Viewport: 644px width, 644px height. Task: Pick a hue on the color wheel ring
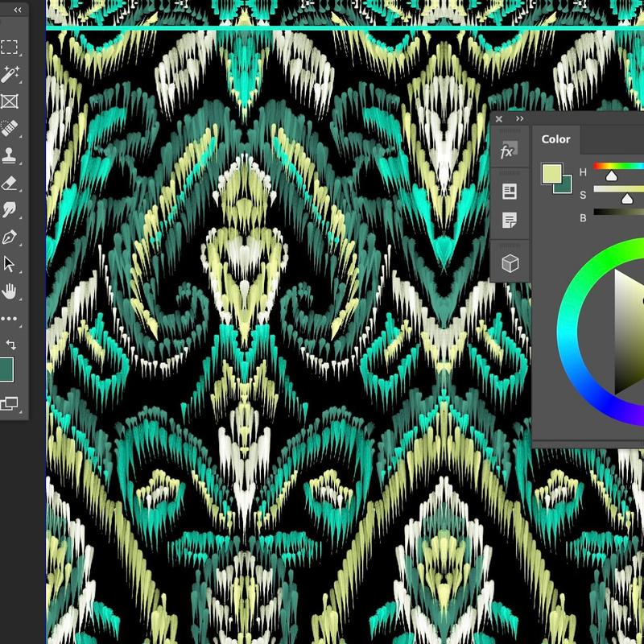point(568,332)
